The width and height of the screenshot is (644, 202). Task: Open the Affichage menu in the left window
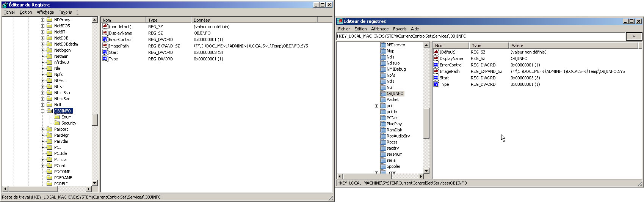[45, 12]
